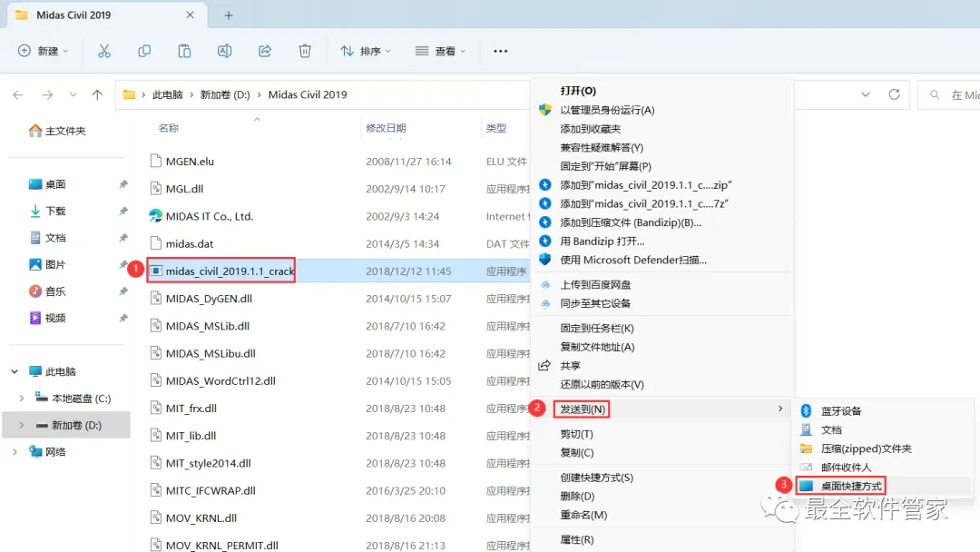Click in the folder search box
980x552 pixels.
(949, 95)
